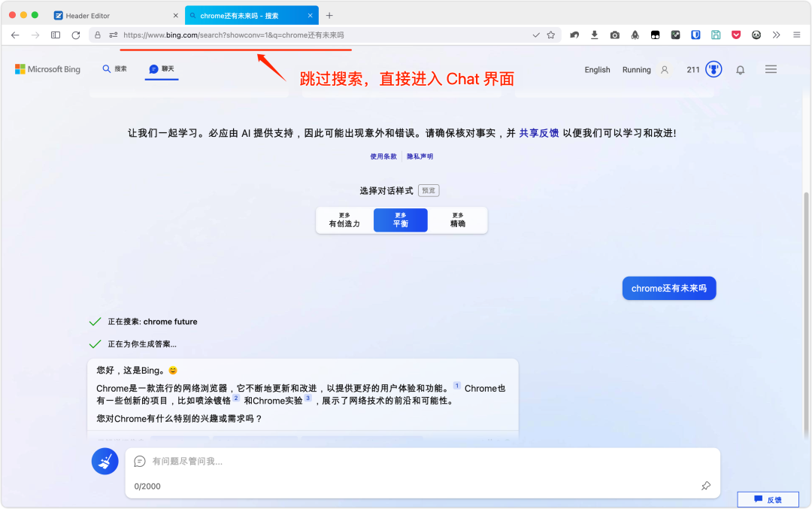
Task: Select 更多精确 conversation style
Action: point(457,220)
